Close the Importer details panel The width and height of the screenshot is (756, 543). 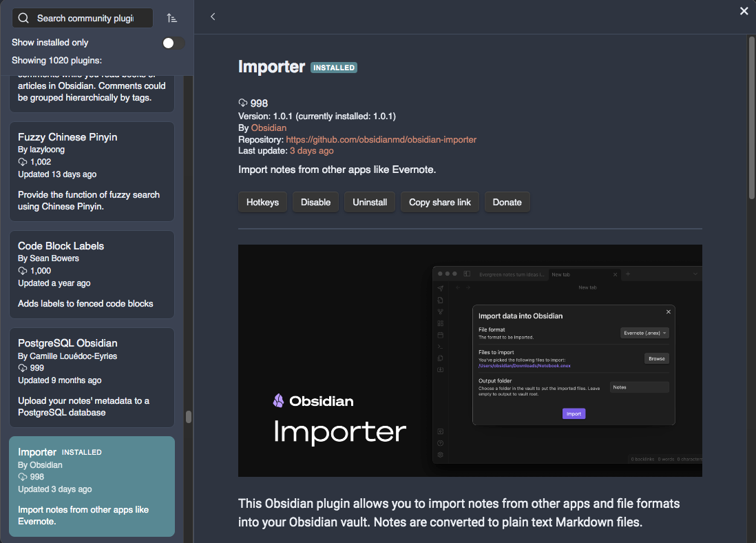[x=744, y=11]
